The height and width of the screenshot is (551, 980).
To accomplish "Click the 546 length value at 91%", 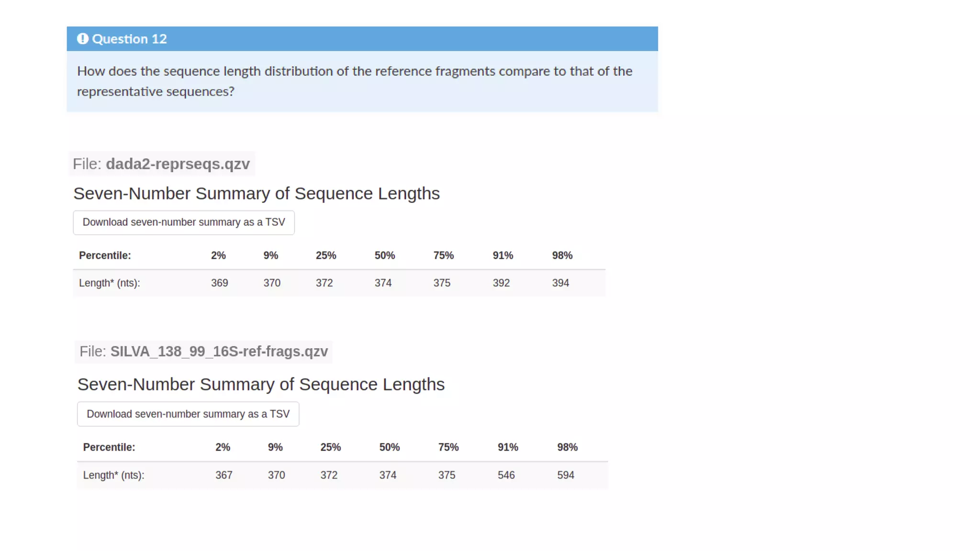I will [506, 475].
